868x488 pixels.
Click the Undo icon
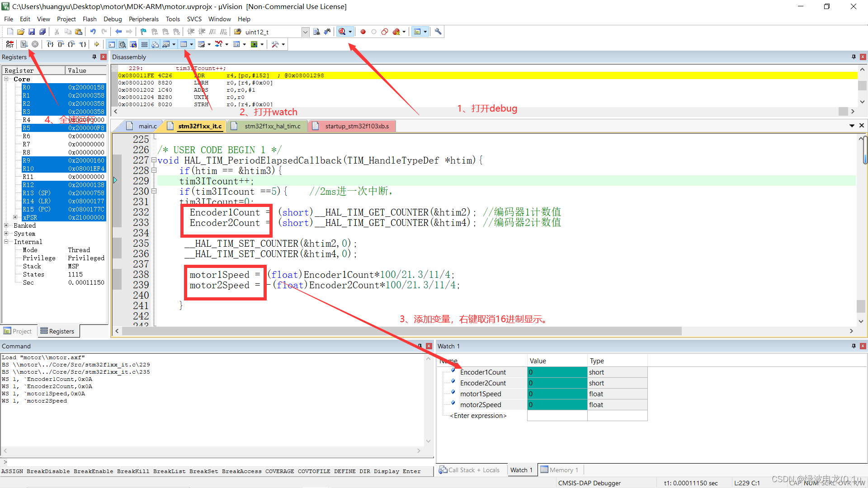tap(93, 32)
